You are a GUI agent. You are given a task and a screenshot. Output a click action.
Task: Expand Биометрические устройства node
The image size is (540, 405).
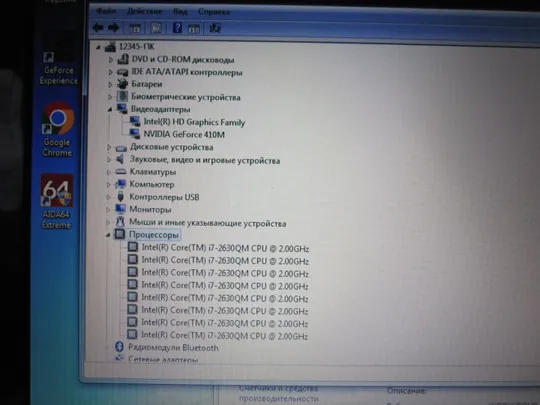(x=110, y=97)
